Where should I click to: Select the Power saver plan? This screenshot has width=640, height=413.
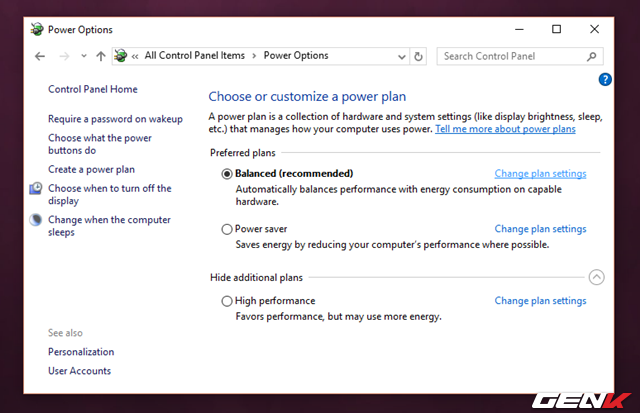coord(227,229)
